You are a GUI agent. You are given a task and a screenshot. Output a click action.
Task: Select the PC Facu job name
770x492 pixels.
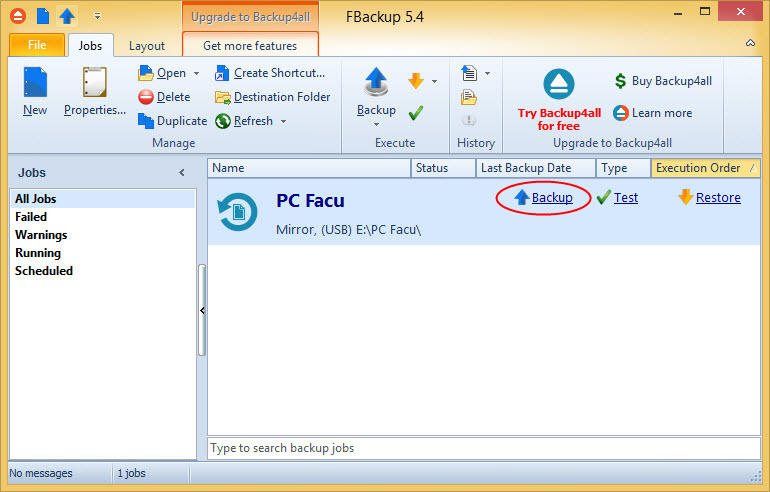[310, 201]
